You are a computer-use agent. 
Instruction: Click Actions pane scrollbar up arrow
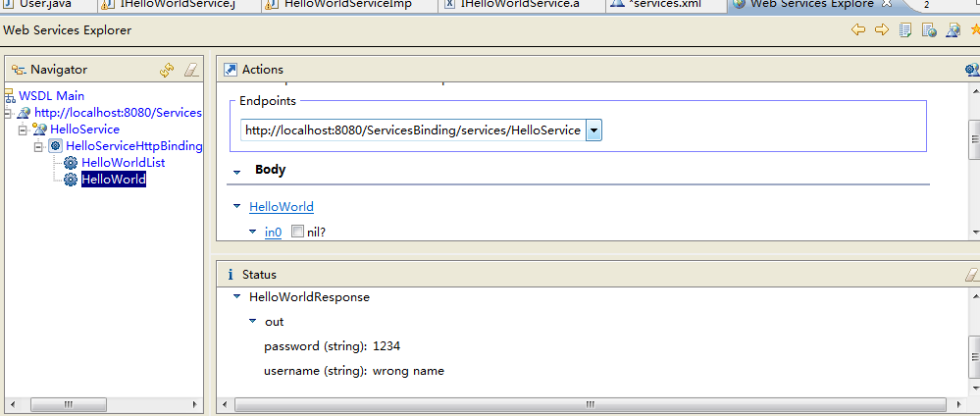click(974, 89)
